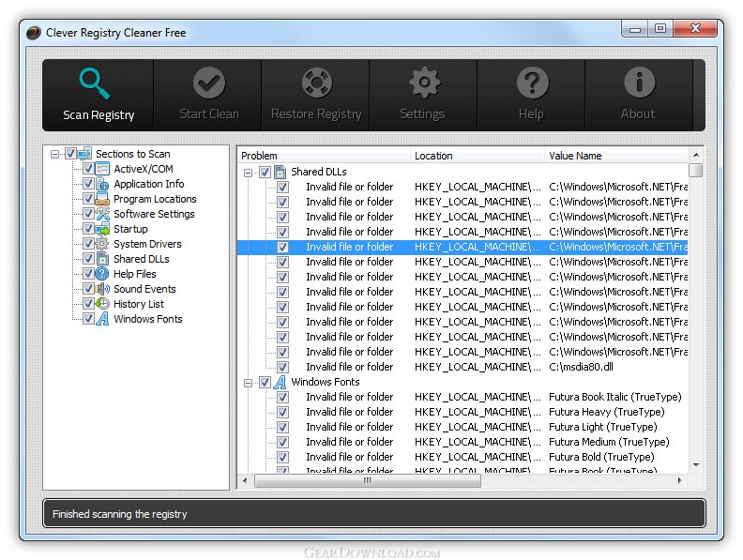743x560 pixels.
Task: Toggle the History List checkbox
Action: [88, 304]
